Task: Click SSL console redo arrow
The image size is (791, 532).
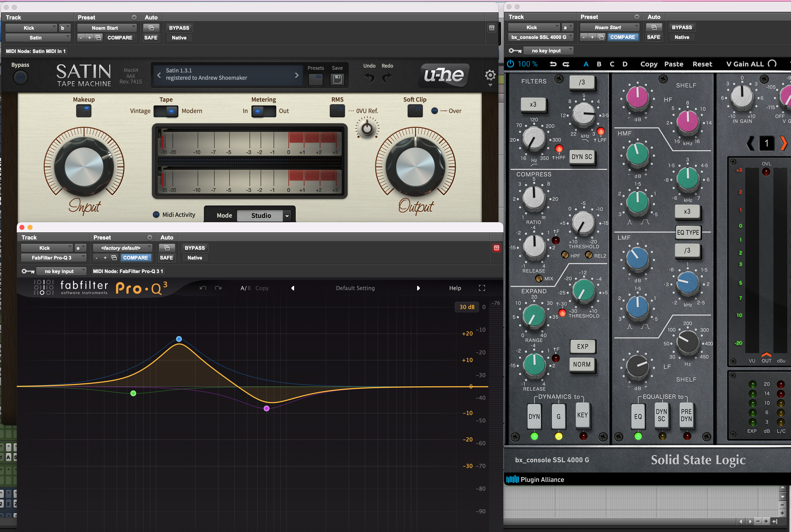Action: tap(566, 64)
